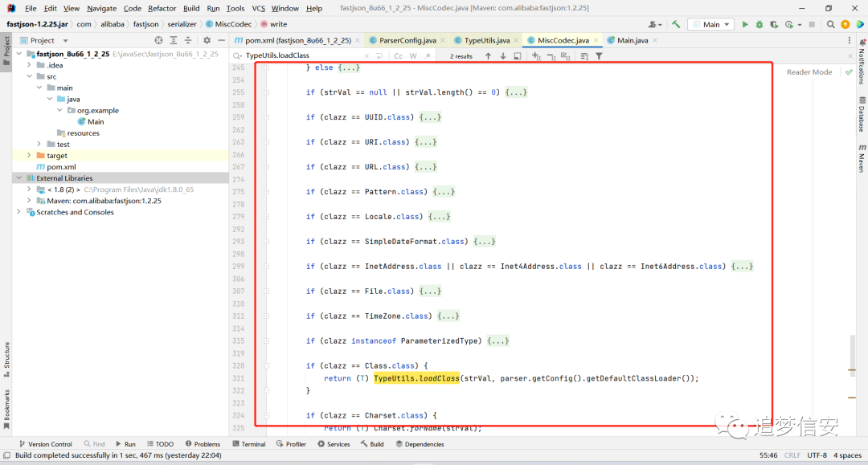Enable Reader Mode in editor

809,72
